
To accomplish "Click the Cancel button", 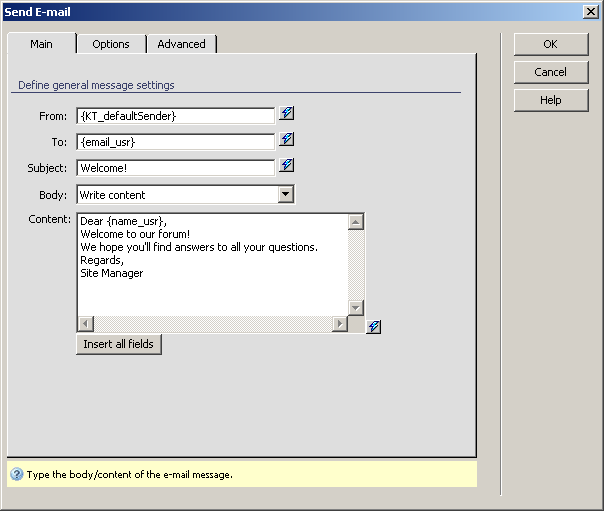I will [550, 72].
